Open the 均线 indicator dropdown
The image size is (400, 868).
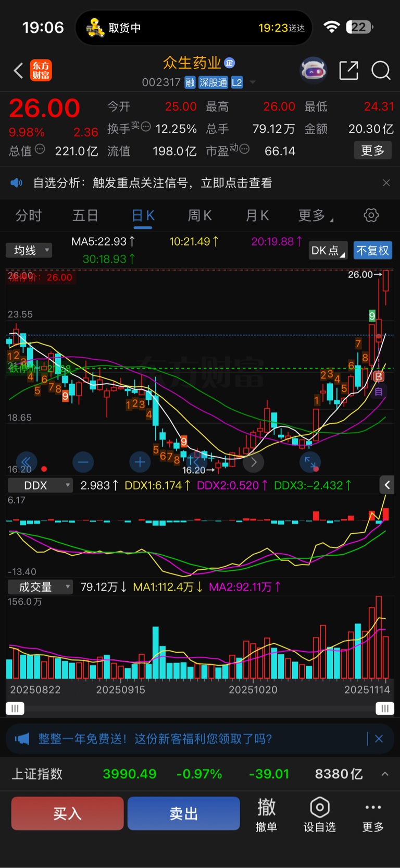[x=29, y=250]
